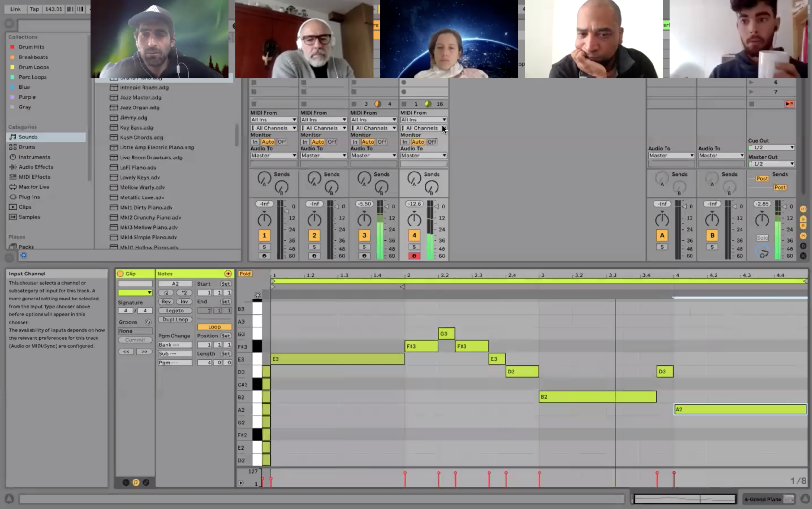Toggle the clip Loop button

(214, 327)
